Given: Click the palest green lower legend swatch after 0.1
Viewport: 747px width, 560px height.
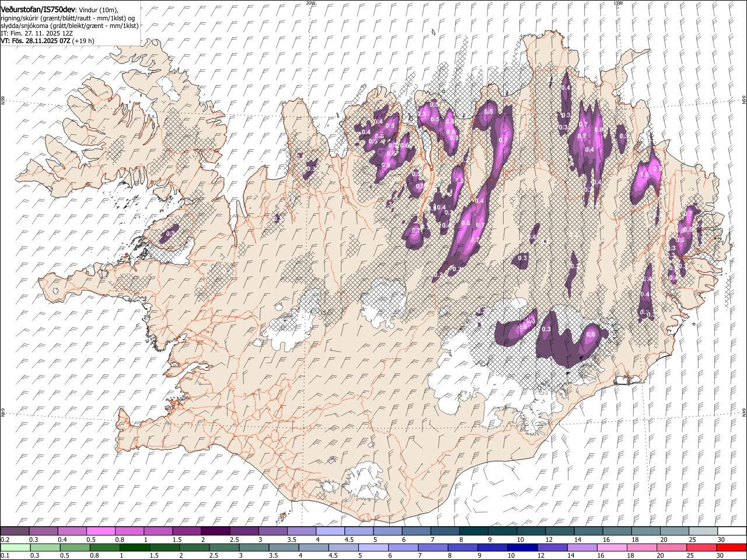Looking at the screenshot, I should 15,547.
